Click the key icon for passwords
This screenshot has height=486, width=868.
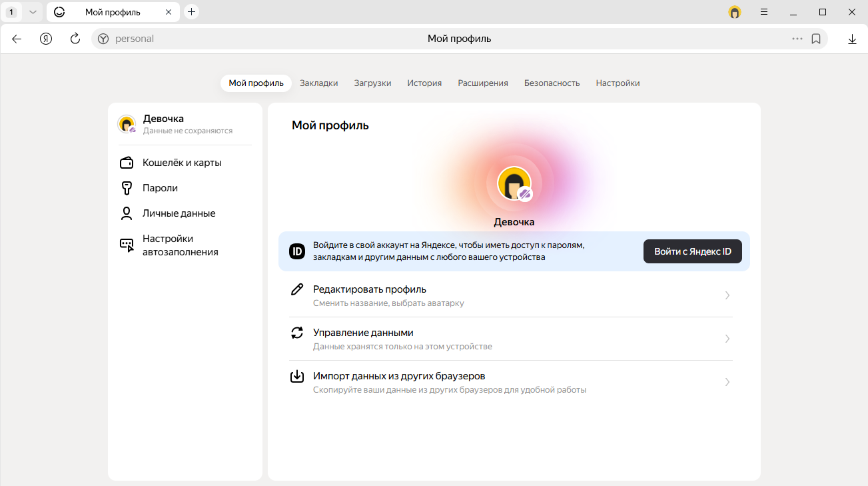click(127, 188)
